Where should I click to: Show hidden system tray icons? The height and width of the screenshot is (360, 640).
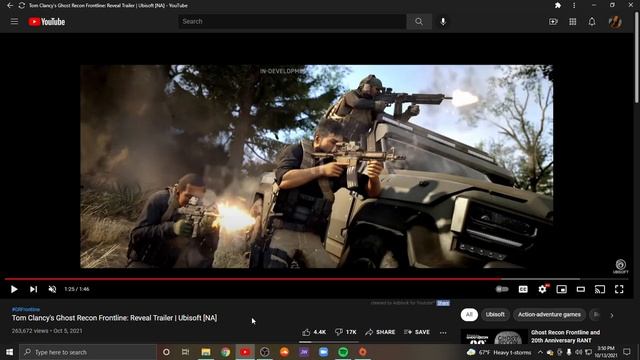[x=540, y=352]
